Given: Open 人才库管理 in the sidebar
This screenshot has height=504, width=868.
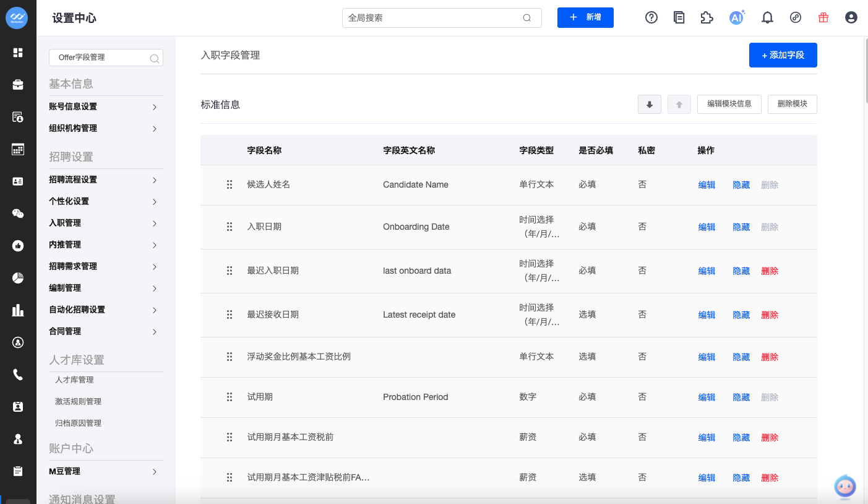Looking at the screenshot, I should coord(74,380).
